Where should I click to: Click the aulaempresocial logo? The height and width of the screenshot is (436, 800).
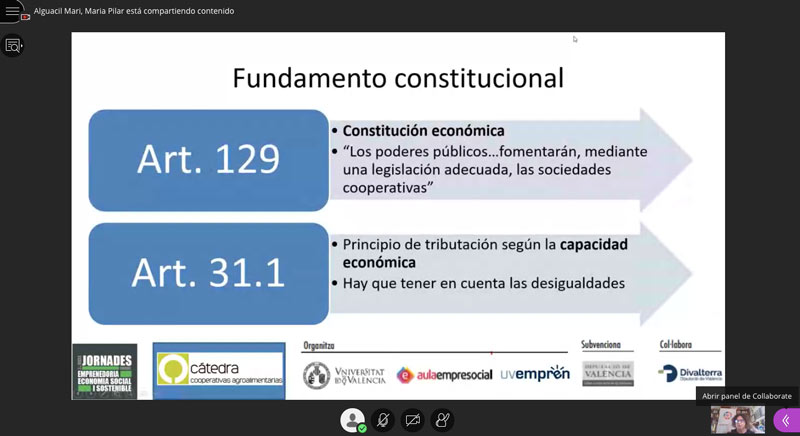[x=444, y=375]
